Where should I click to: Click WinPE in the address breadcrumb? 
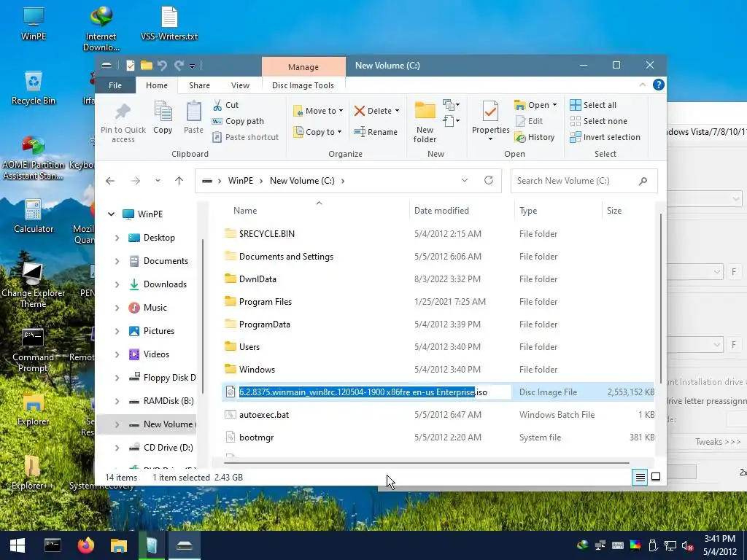point(241,181)
